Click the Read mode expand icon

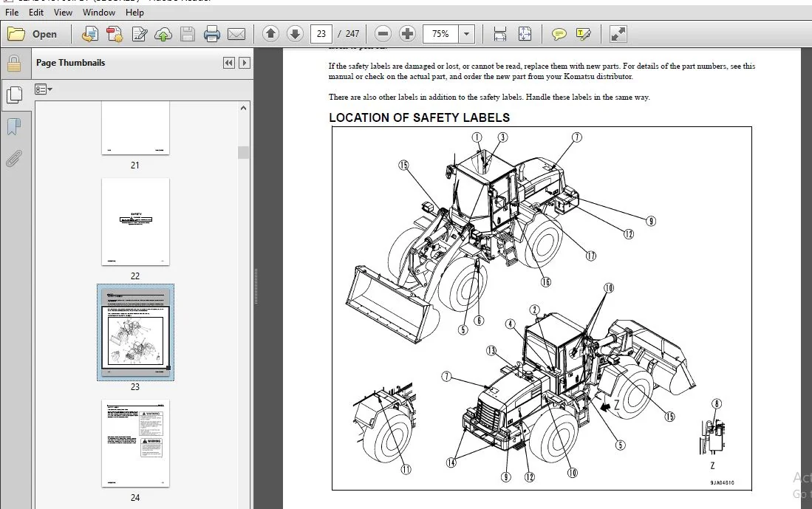[x=618, y=34]
